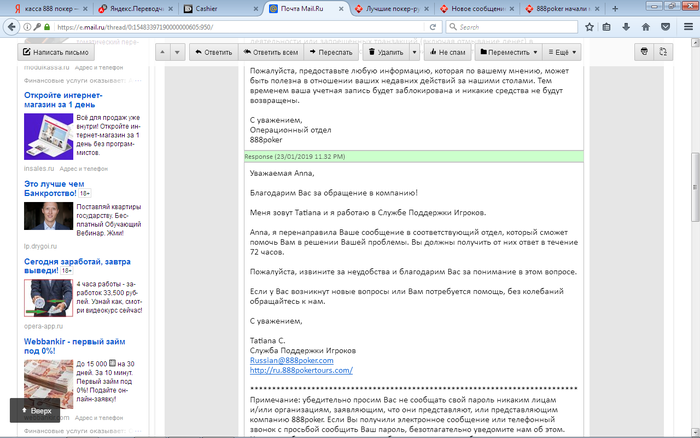This screenshot has height=438, width=700.
Task: Close the Cashier tab
Action: click(x=256, y=8)
